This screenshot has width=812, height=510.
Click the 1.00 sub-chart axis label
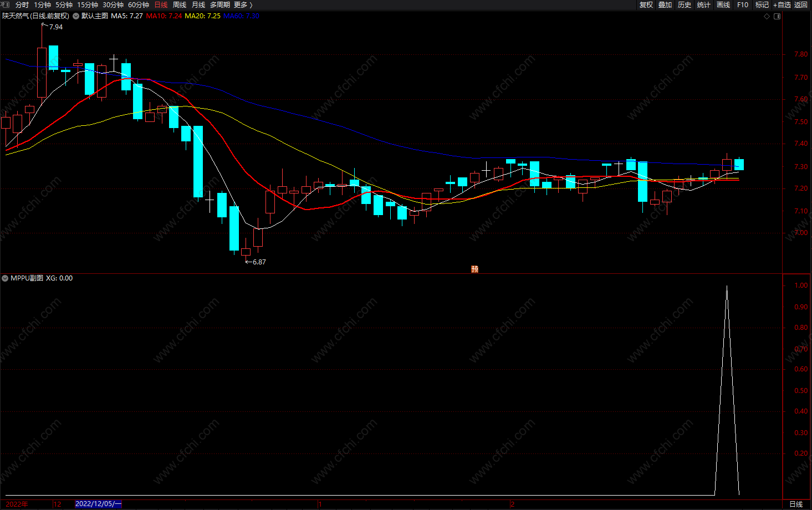801,285
